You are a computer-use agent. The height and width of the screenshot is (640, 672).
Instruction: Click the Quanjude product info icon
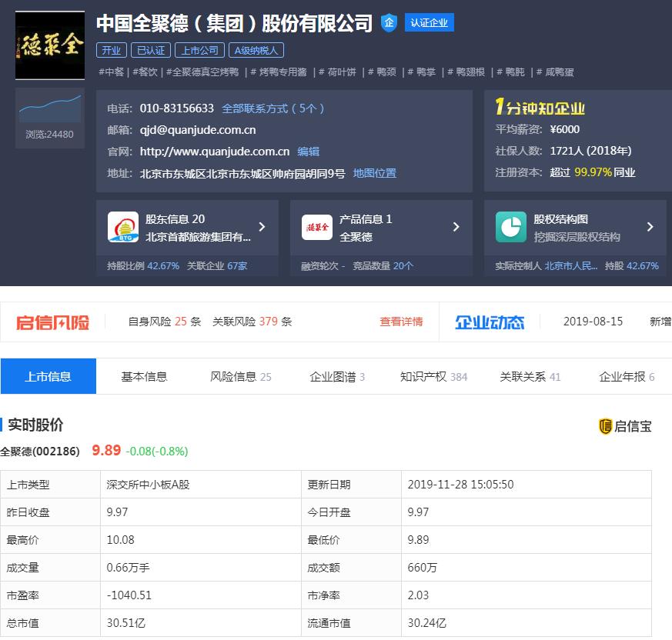317,227
